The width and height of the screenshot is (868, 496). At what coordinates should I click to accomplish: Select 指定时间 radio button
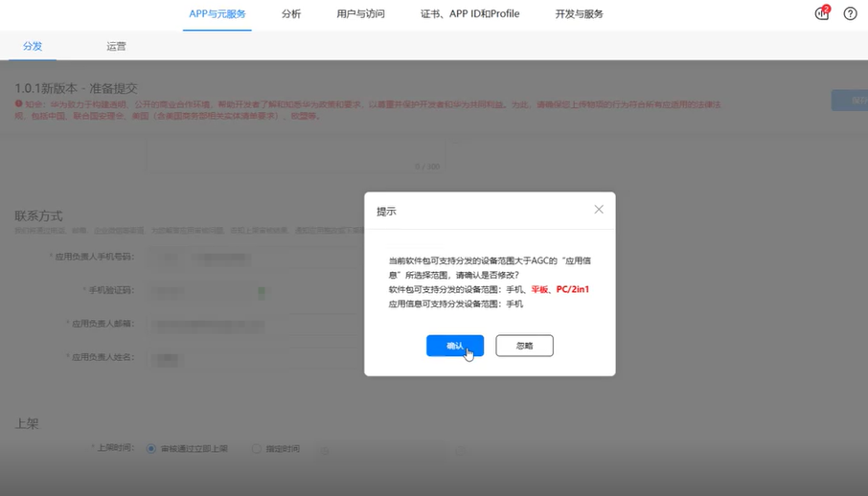point(257,448)
